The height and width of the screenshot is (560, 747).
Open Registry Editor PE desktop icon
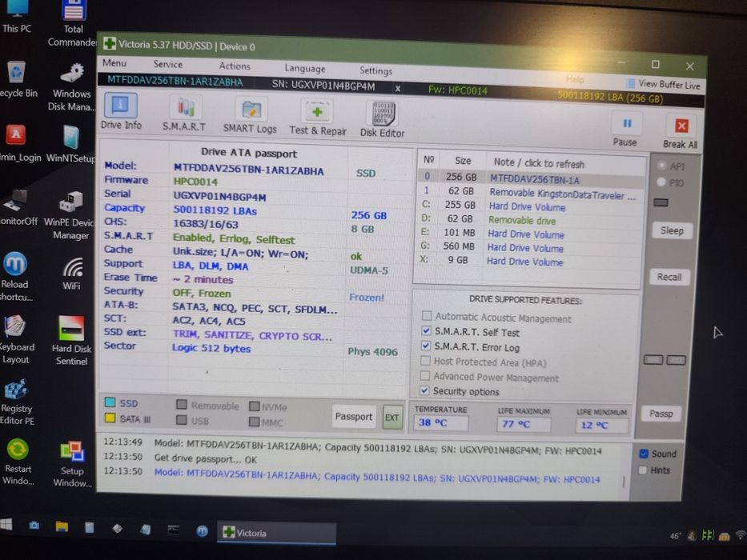17,401
